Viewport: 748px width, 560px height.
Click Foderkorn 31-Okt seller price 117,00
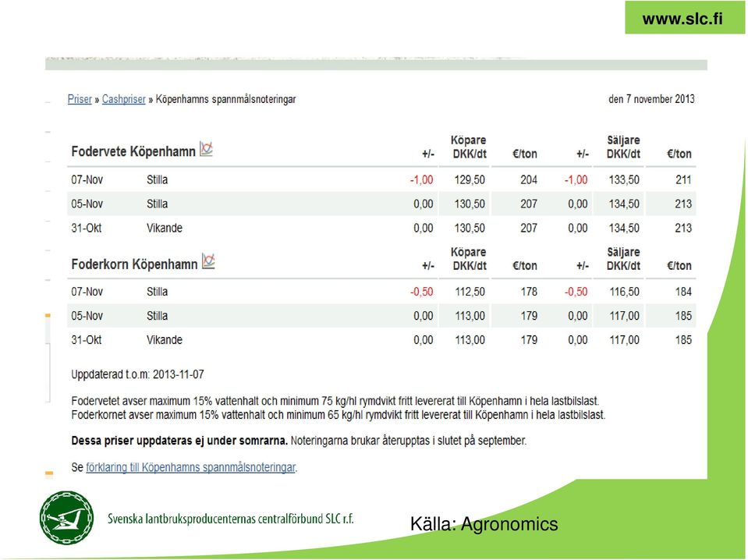625,340
